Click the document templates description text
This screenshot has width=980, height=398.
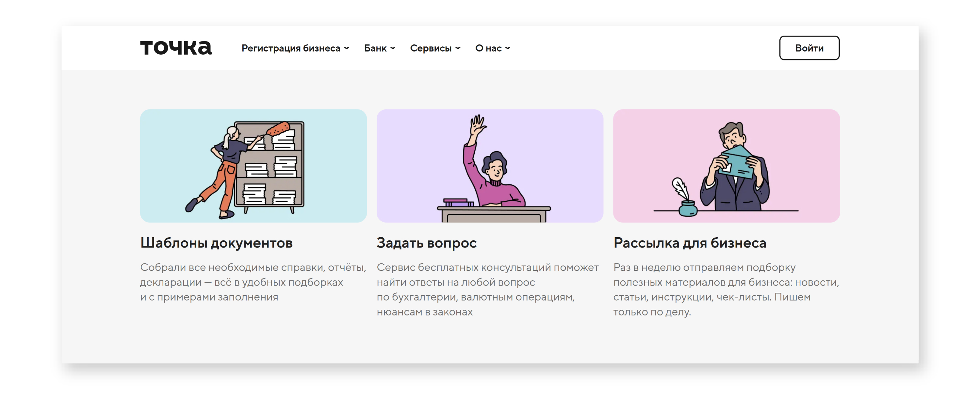click(253, 282)
